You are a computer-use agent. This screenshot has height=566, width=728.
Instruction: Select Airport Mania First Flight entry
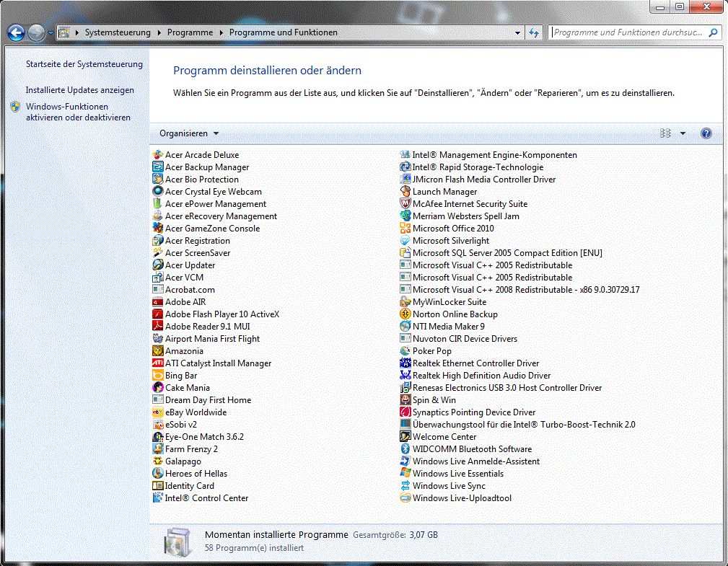coord(206,339)
